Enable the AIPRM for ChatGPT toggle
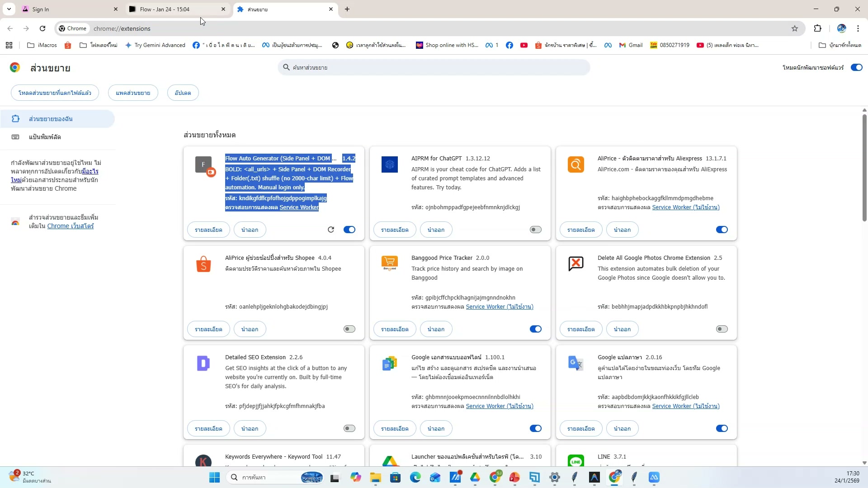The image size is (868, 488). point(535,230)
